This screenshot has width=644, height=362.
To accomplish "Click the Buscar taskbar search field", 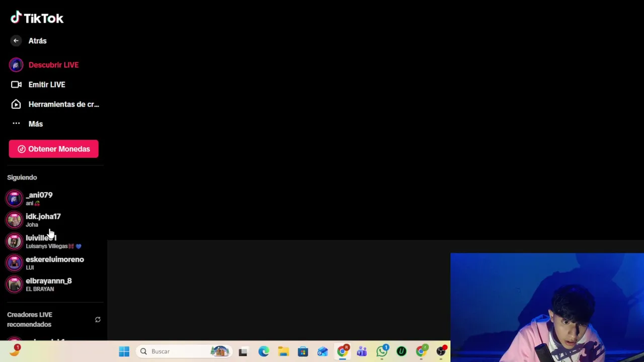I will [x=184, y=351].
